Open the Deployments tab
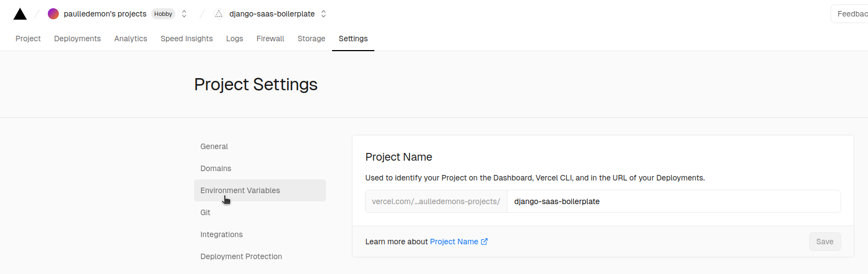The height and width of the screenshot is (274, 868). (x=78, y=39)
